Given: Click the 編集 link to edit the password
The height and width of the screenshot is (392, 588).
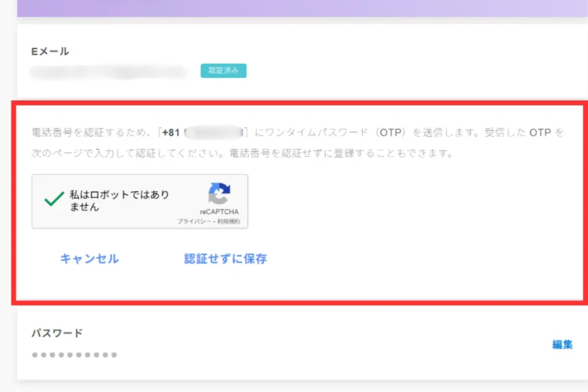Looking at the screenshot, I should [x=563, y=344].
